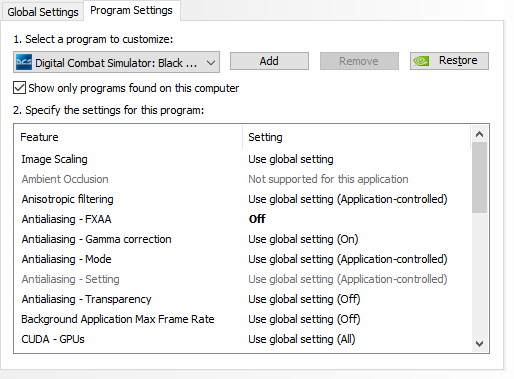Switch to the Global Settings tab

click(x=43, y=12)
